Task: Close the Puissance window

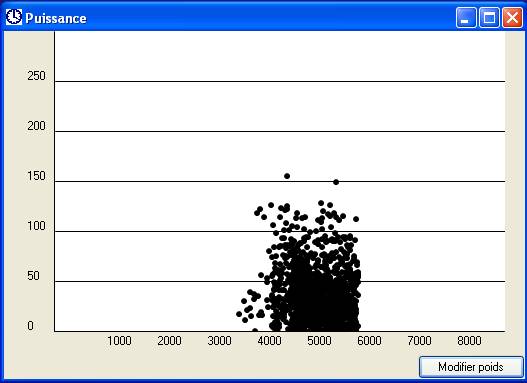Action: pyautogui.click(x=512, y=18)
